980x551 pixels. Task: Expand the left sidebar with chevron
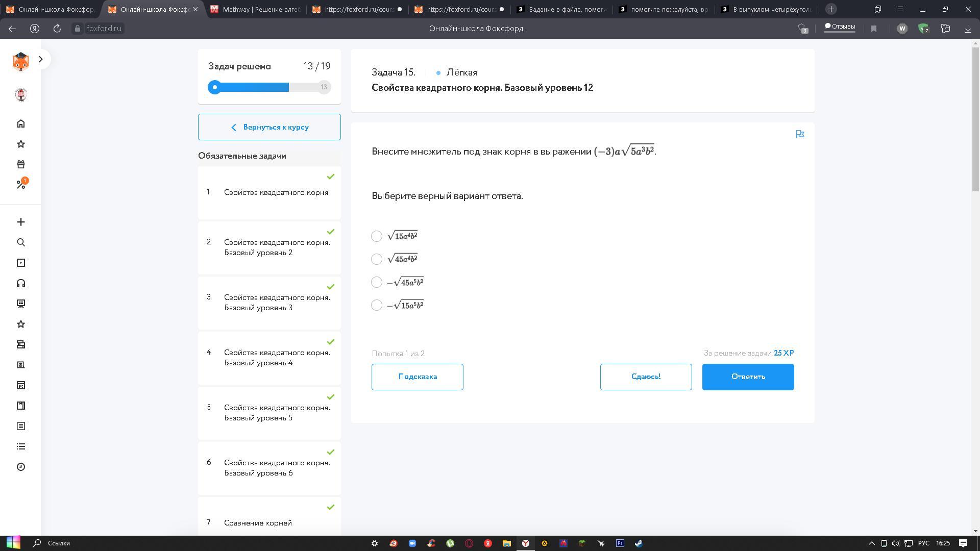[x=41, y=59]
